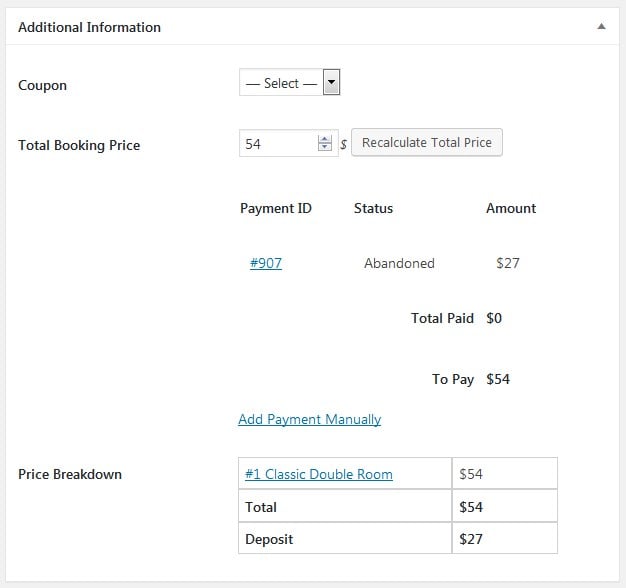
Task: Click the Additional Information panel title
Action: coord(90,27)
